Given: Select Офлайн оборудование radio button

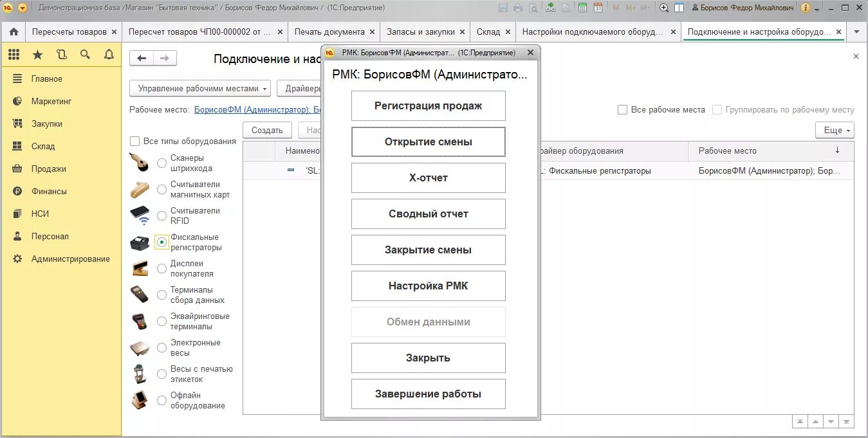Looking at the screenshot, I should point(162,400).
